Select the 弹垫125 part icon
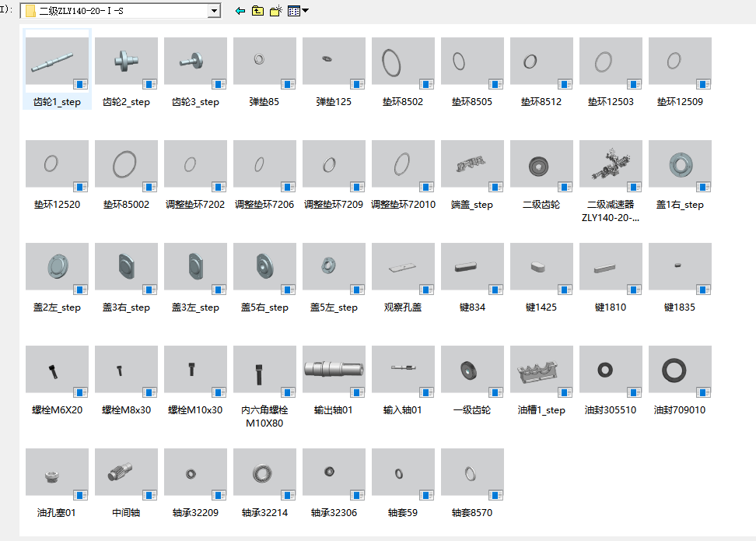This screenshot has height=541, width=756. pyautogui.click(x=334, y=64)
